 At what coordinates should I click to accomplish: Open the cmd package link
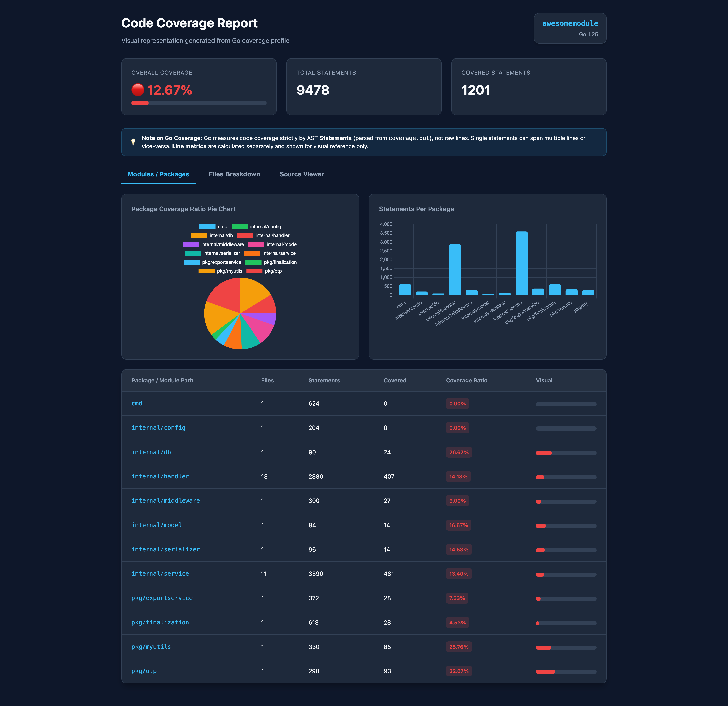pos(137,403)
